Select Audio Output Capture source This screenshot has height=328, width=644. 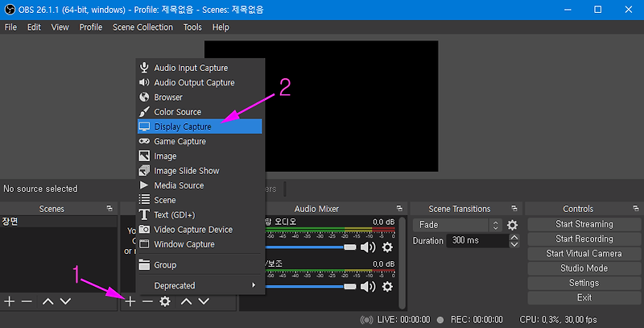200,83
